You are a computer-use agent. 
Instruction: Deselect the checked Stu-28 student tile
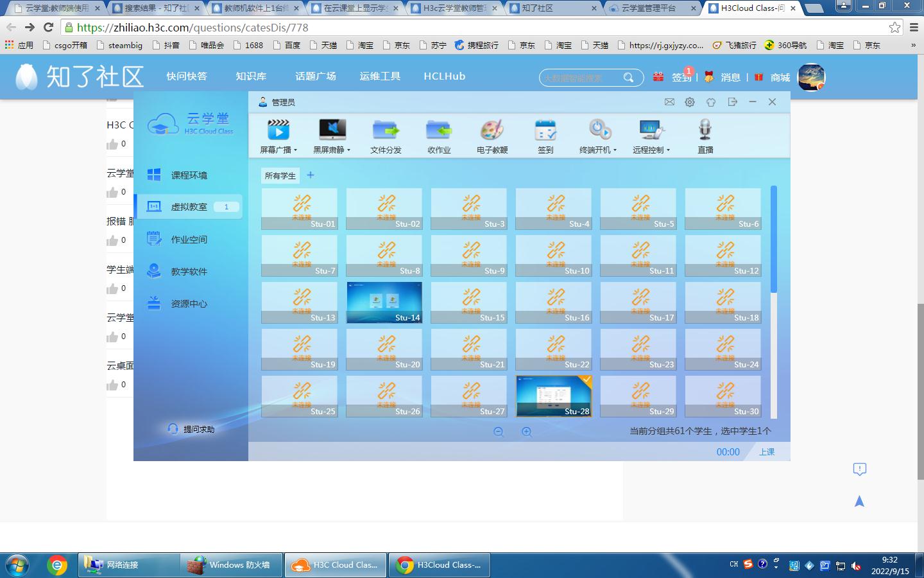(x=553, y=396)
